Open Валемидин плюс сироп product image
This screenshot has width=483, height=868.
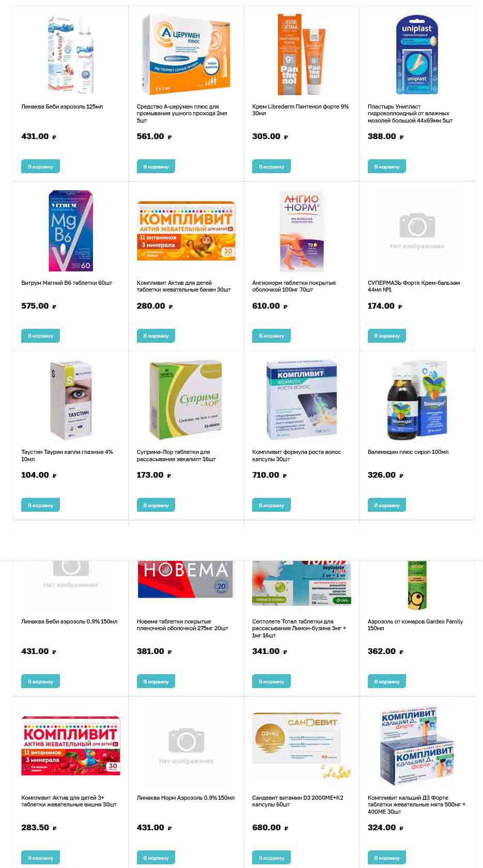click(x=417, y=400)
